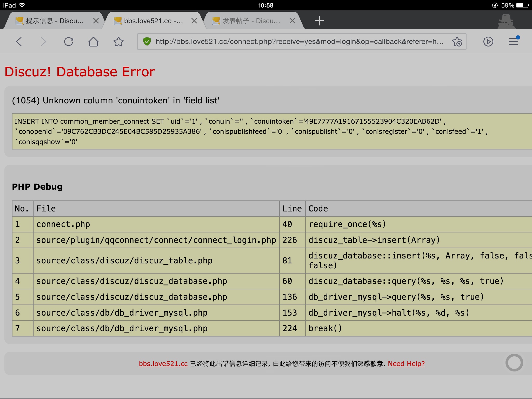Viewport: 532px width, 399px height.
Task: Close the bbs.love521.cc tab
Action: point(194,21)
